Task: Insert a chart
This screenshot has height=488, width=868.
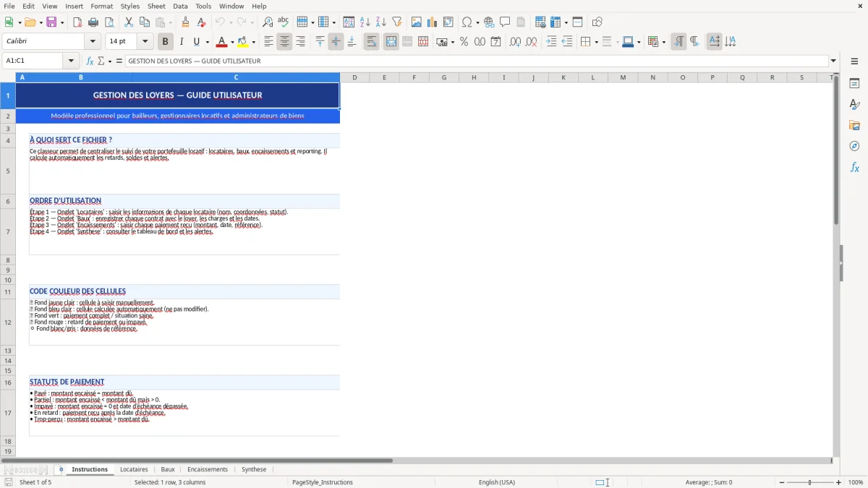Action: (x=432, y=22)
